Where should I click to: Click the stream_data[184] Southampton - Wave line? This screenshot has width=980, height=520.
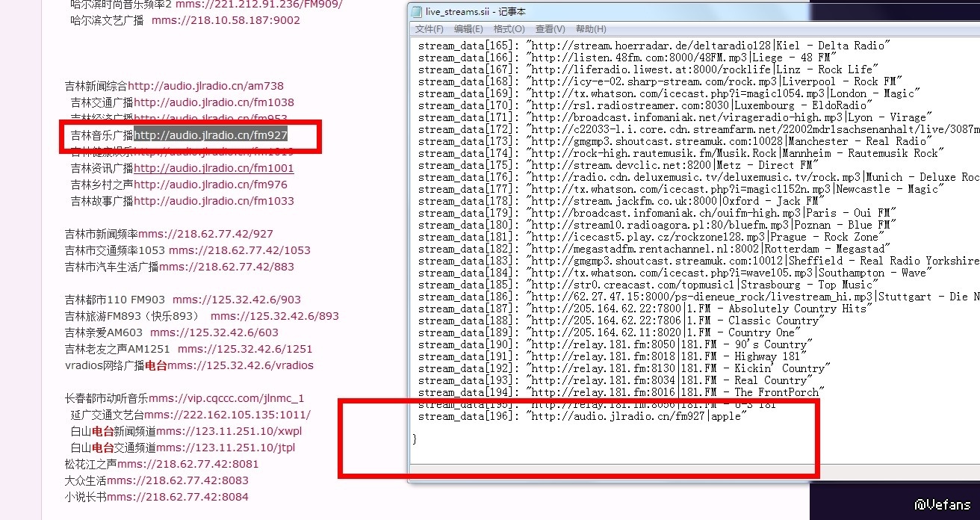[674, 273]
